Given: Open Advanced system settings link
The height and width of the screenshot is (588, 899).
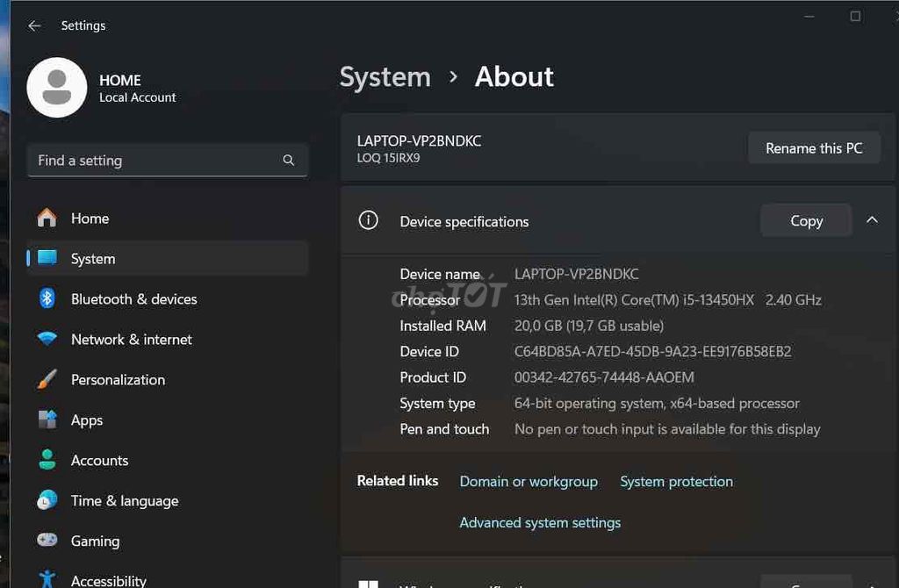Looking at the screenshot, I should tap(540, 523).
